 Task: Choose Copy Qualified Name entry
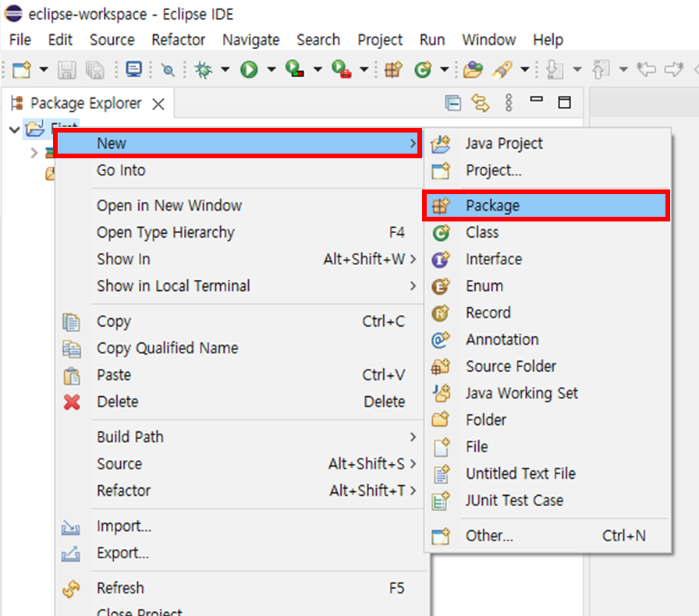[239, 348]
